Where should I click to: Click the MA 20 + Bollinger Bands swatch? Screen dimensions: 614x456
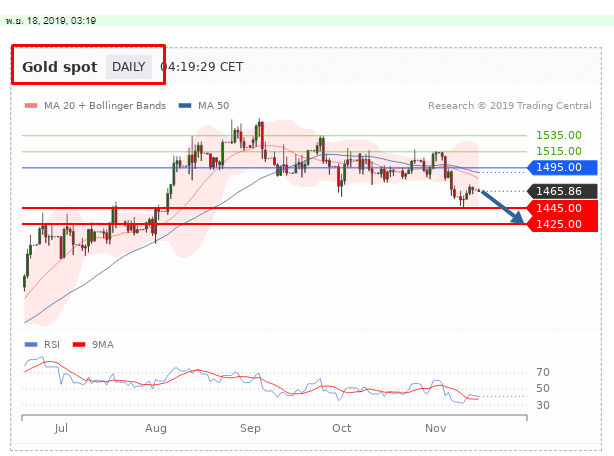31,105
